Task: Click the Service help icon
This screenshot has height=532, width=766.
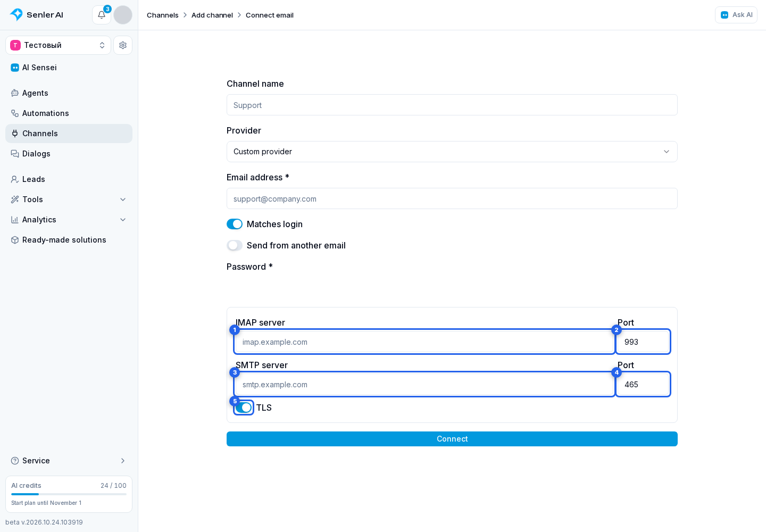Action: point(15,461)
